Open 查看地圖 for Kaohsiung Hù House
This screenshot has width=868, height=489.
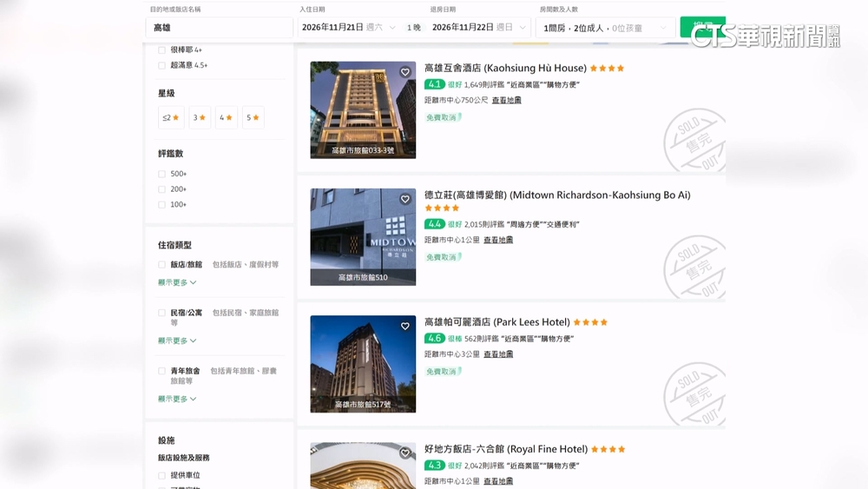point(507,100)
